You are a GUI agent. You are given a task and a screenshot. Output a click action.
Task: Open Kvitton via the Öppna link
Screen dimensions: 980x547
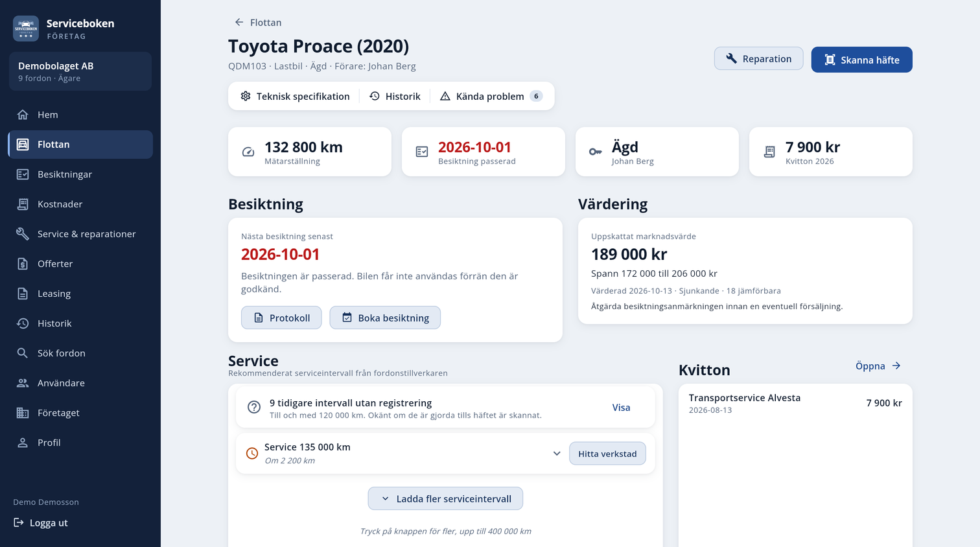tap(878, 366)
